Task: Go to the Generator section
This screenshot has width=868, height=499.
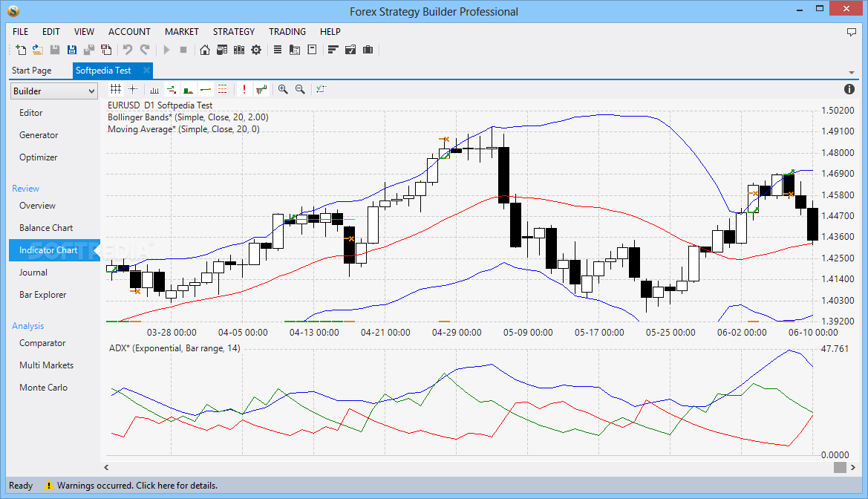Action: [x=39, y=135]
